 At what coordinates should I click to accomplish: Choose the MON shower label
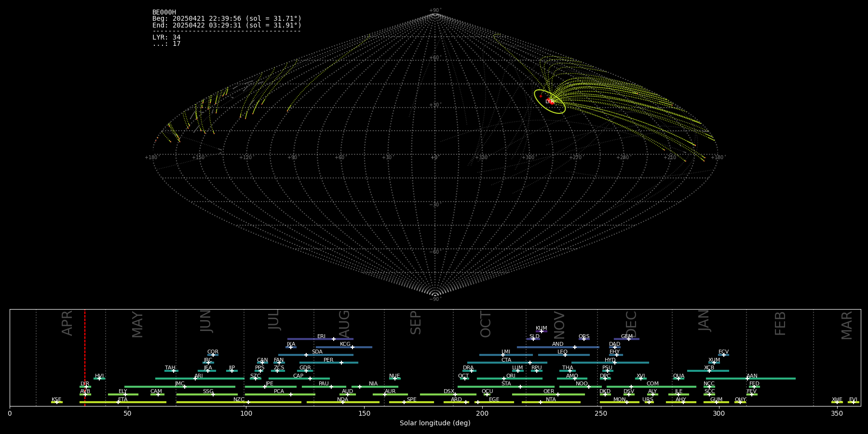tap(620, 400)
